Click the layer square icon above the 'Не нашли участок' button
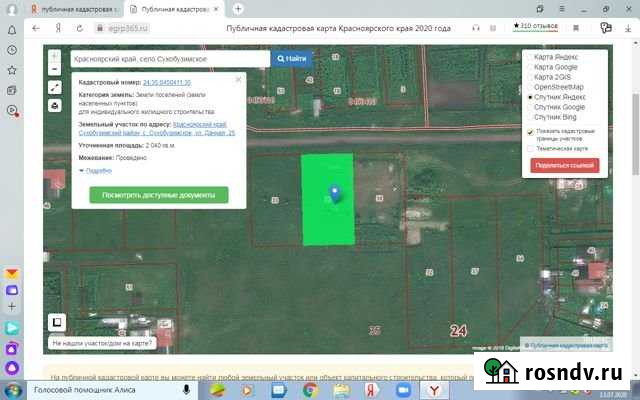The image size is (640, 400). (x=57, y=322)
